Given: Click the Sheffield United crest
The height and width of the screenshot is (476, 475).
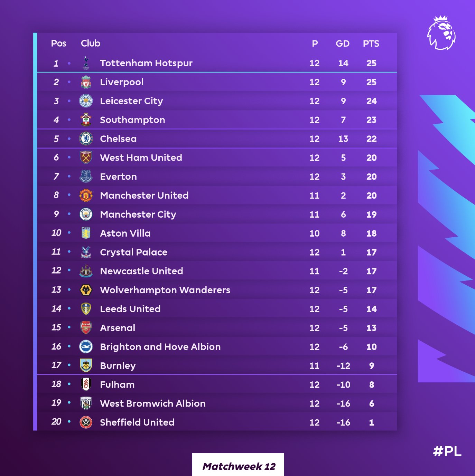Looking at the screenshot, I should [x=86, y=422].
